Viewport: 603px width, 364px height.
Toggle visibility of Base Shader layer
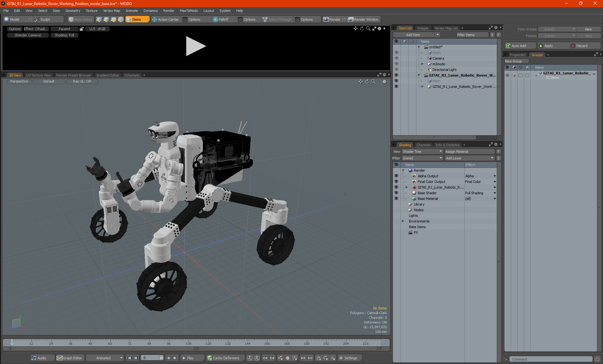pyautogui.click(x=396, y=193)
